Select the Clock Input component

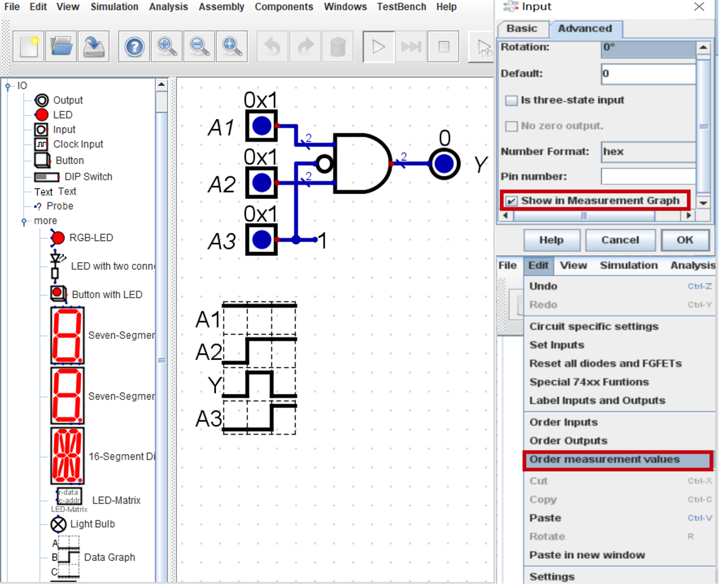(x=69, y=144)
